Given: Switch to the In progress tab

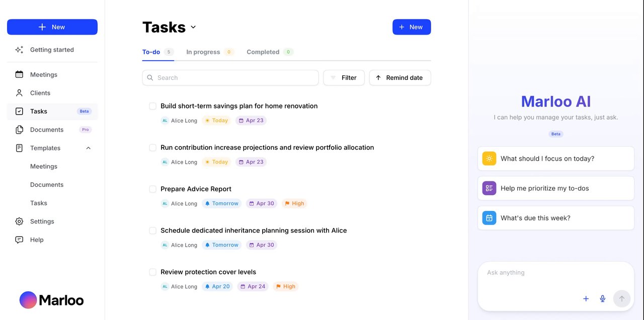Looking at the screenshot, I should tap(203, 52).
